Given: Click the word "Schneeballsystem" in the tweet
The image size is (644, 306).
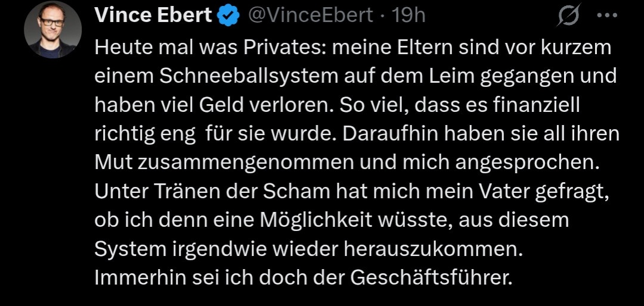Looking at the screenshot, I should (x=233, y=76).
